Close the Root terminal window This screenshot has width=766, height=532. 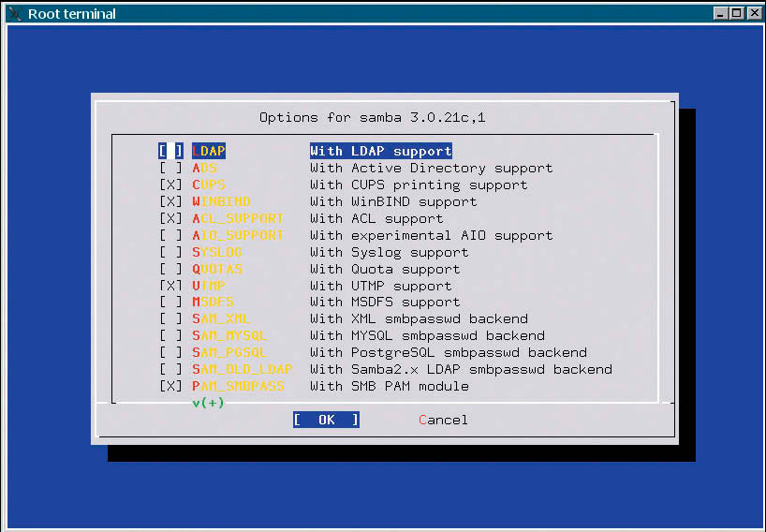click(x=754, y=13)
